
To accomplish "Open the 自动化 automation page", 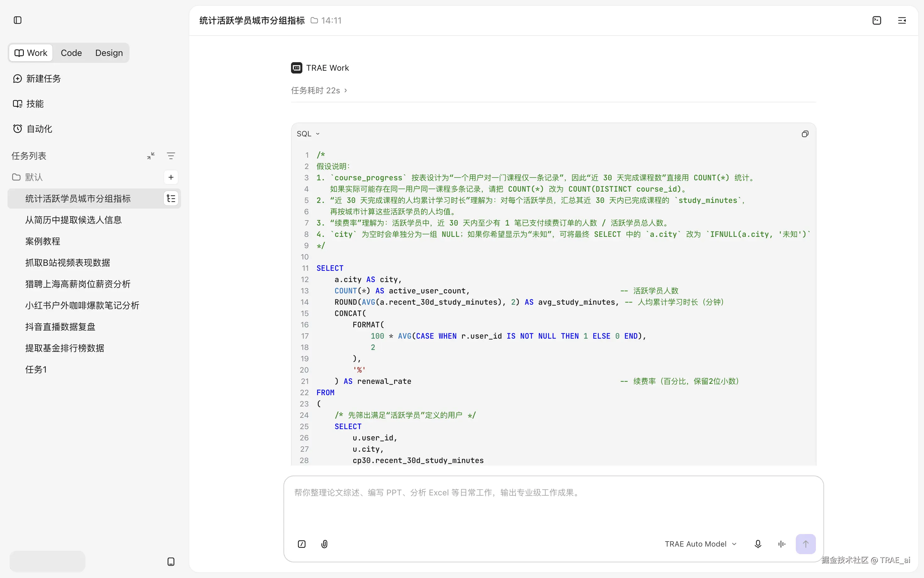I will 32,129.
